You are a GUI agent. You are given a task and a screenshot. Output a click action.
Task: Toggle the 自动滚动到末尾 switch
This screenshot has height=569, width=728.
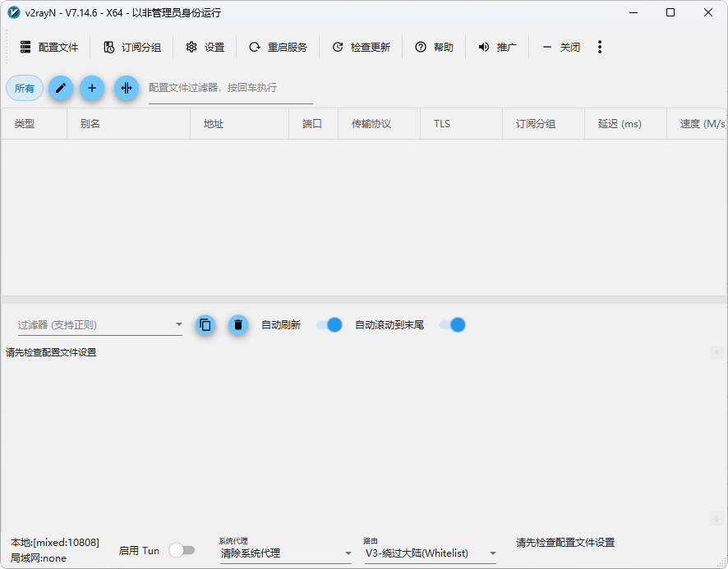[453, 325]
